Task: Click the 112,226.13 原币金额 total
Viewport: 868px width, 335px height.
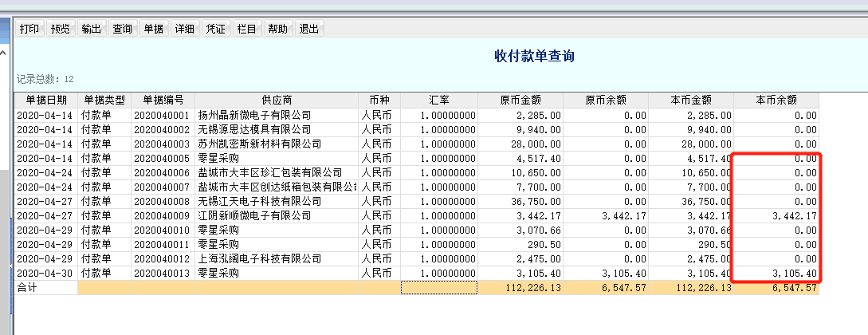Action: [520, 288]
